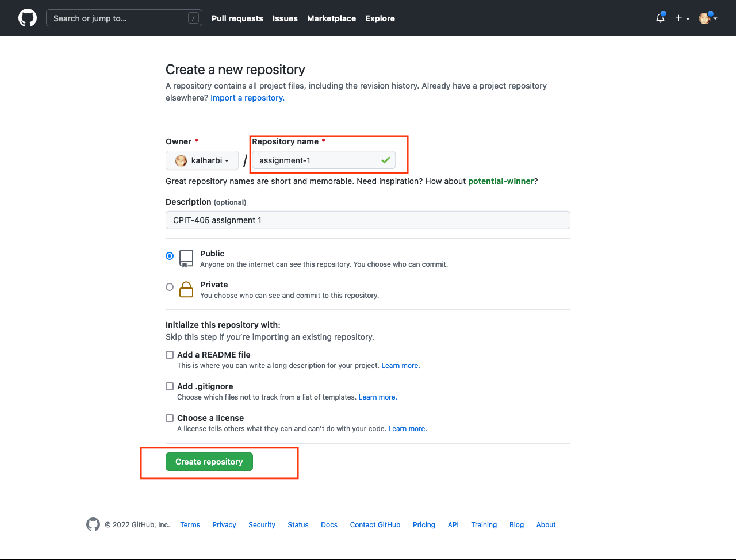Open the About footer link
This screenshot has height=560, width=736.
(546, 525)
